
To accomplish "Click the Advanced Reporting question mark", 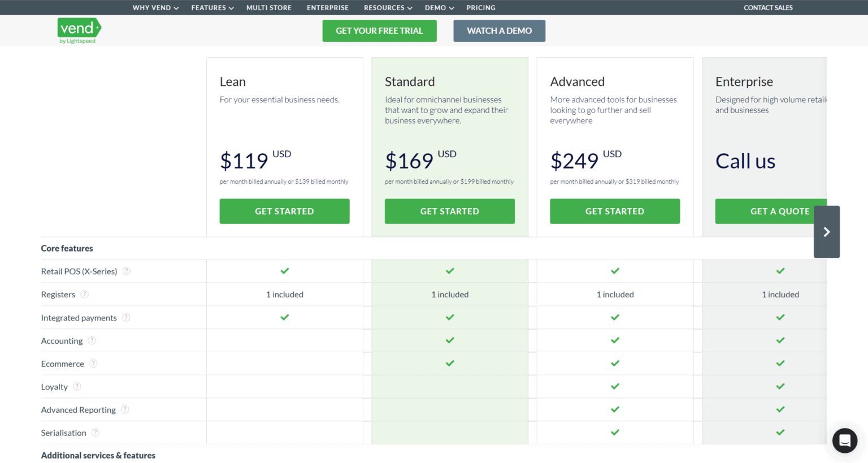I will point(125,409).
